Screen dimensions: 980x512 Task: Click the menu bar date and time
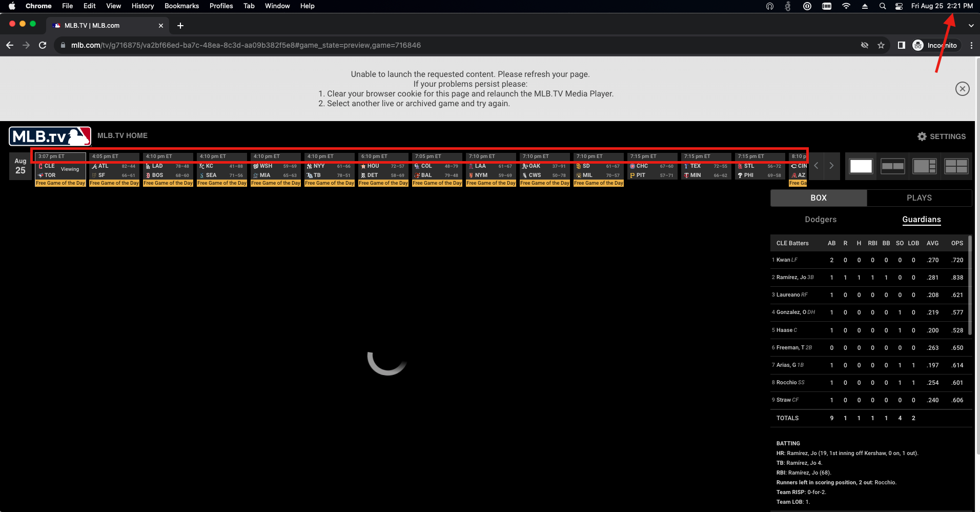pos(942,6)
